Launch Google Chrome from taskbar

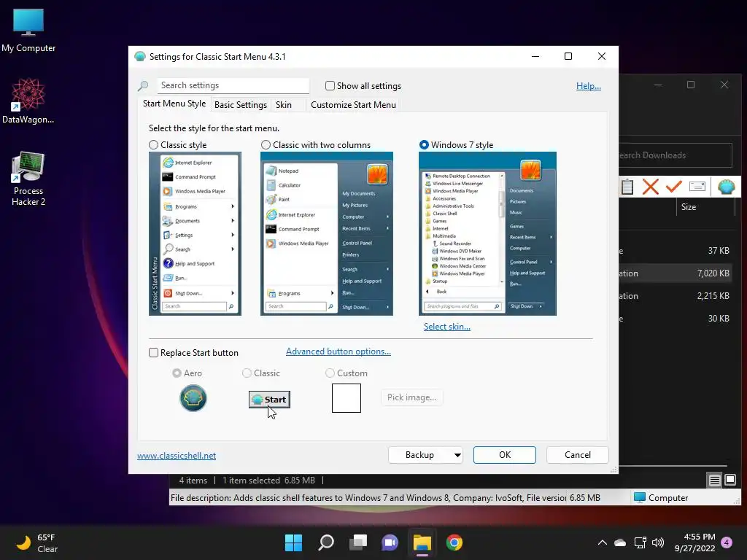click(x=454, y=542)
